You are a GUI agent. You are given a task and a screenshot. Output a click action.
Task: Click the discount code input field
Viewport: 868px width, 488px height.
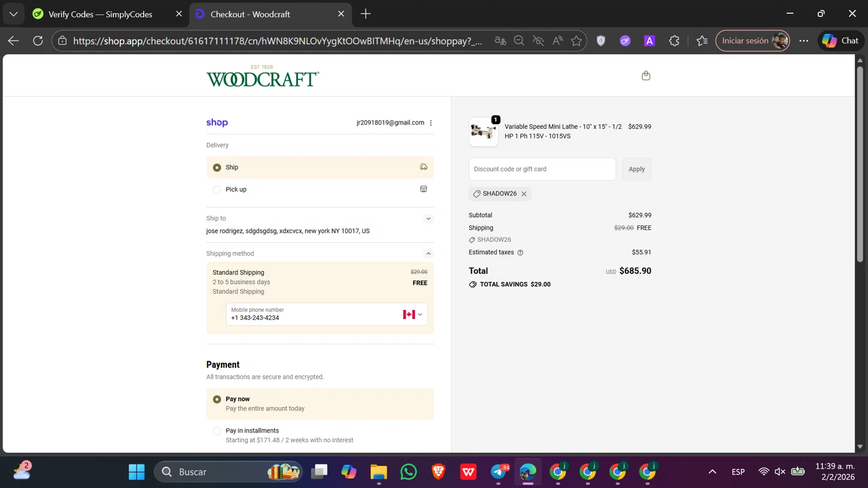click(x=542, y=169)
